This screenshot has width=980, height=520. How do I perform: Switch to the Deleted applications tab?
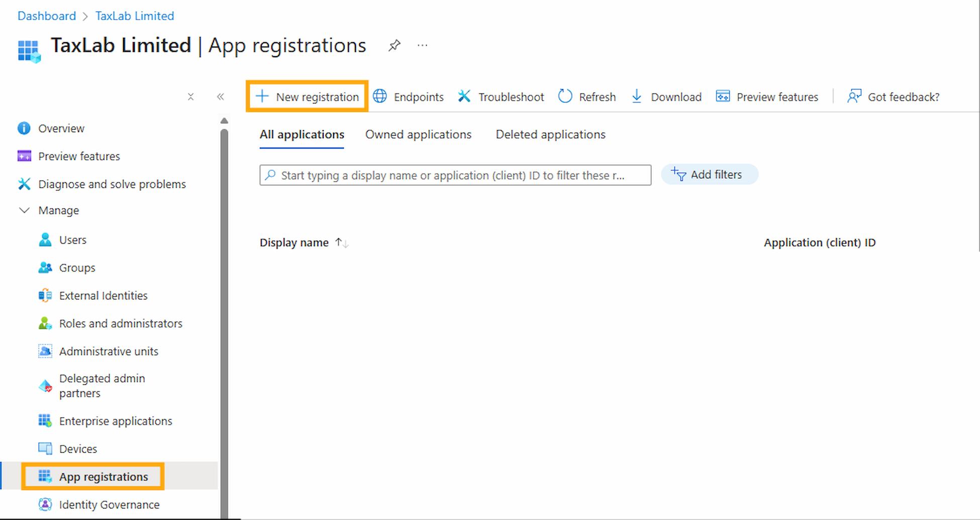click(550, 135)
